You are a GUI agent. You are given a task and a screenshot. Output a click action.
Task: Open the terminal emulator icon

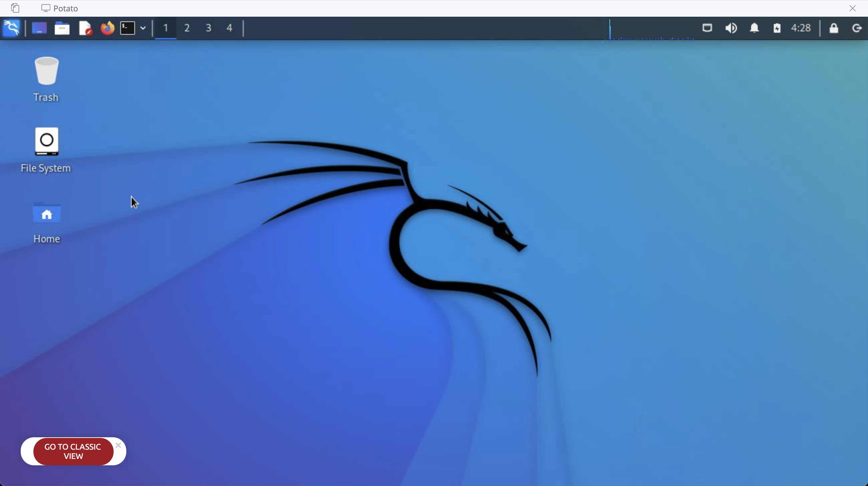point(128,28)
